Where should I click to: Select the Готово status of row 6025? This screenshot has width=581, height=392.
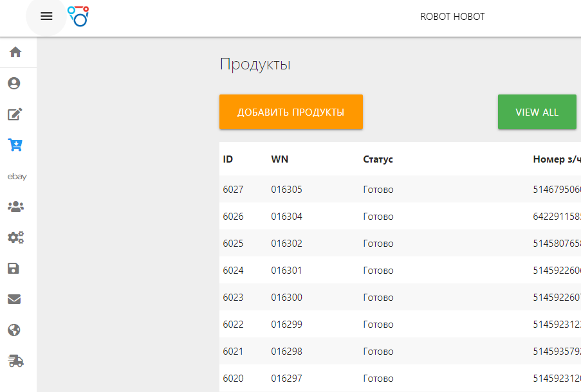pos(378,243)
